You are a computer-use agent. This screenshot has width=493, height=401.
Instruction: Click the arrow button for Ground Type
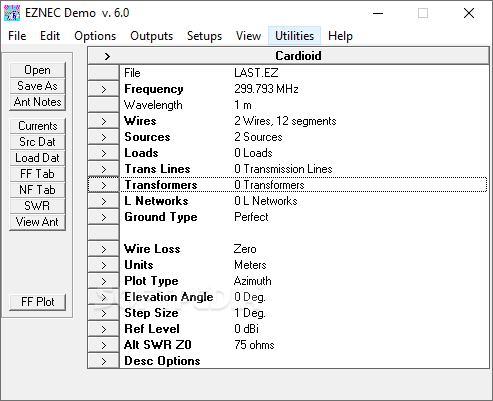pyautogui.click(x=104, y=217)
